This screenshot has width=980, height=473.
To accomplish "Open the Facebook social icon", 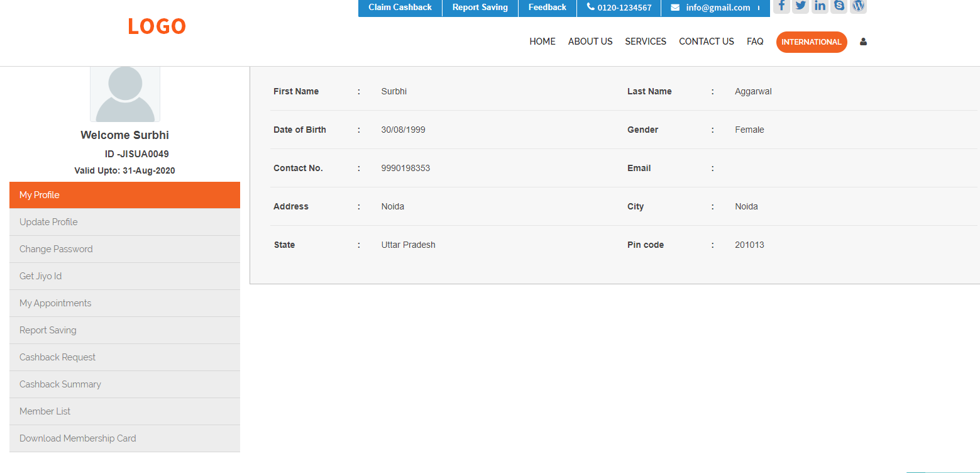I will [781, 6].
